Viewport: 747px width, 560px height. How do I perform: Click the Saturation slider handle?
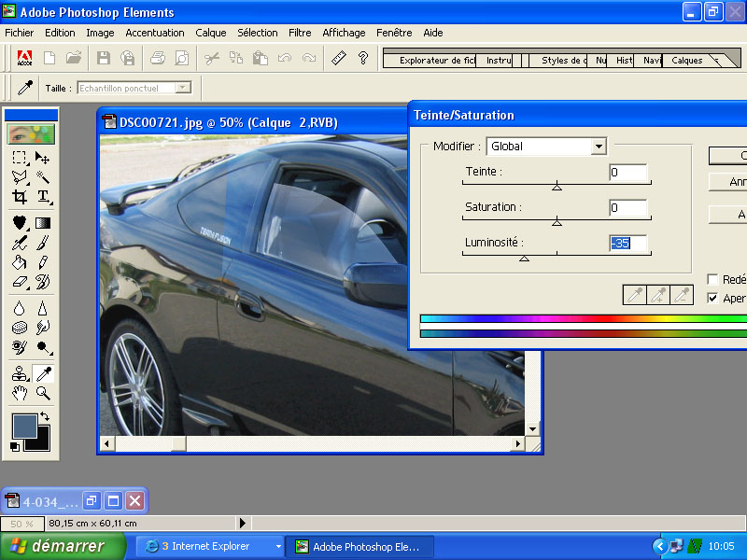(x=557, y=222)
